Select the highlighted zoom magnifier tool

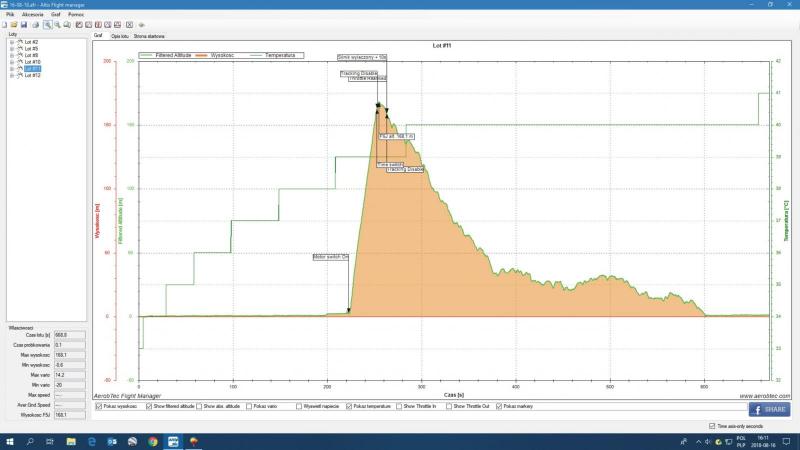click(x=47, y=24)
